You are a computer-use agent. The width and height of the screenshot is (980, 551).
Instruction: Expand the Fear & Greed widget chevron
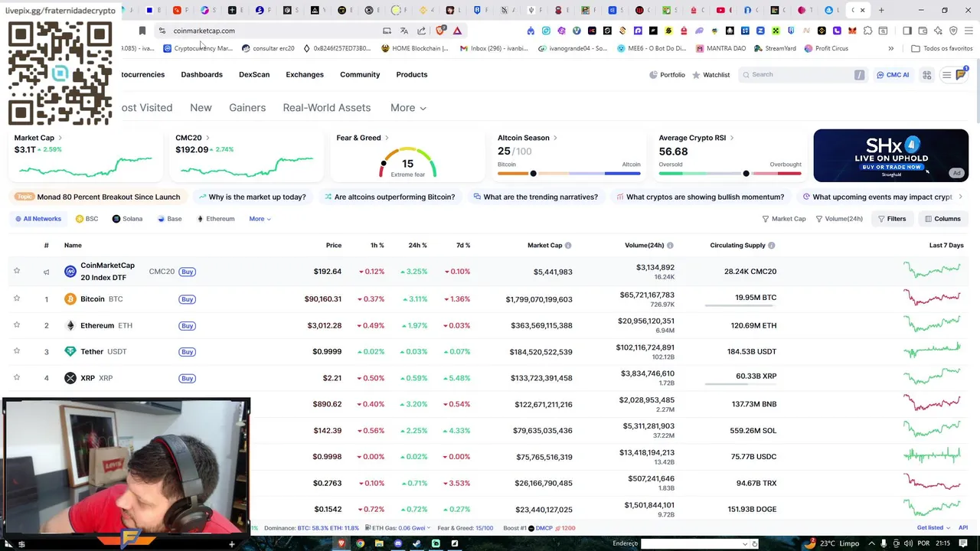pyautogui.click(x=387, y=138)
